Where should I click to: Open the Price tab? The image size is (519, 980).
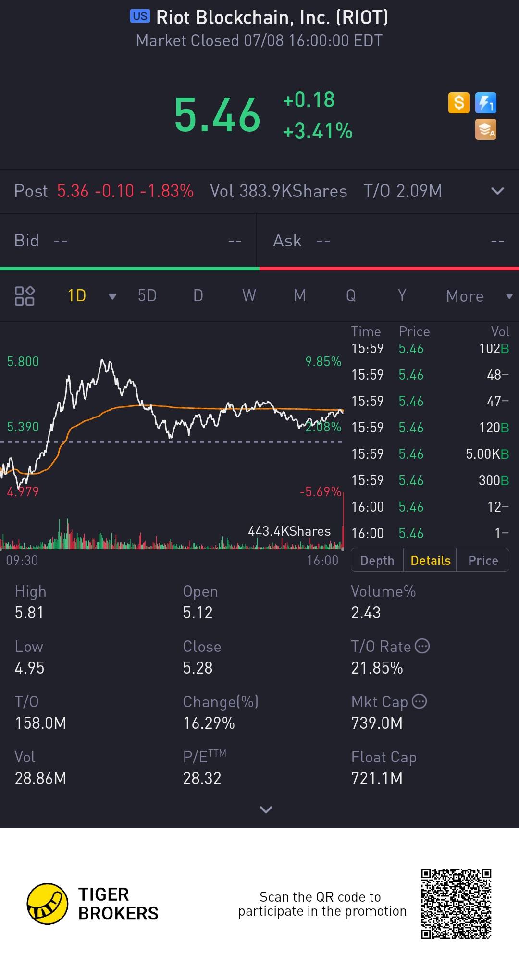click(483, 560)
